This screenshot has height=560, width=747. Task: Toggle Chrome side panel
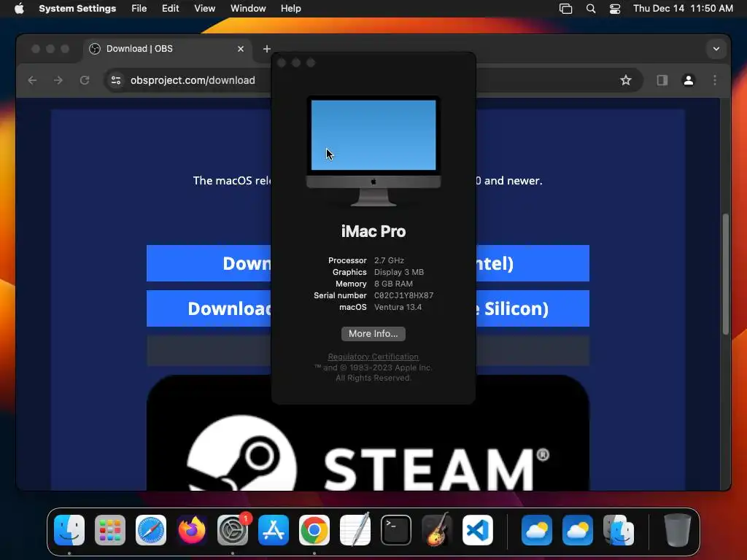click(662, 80)
